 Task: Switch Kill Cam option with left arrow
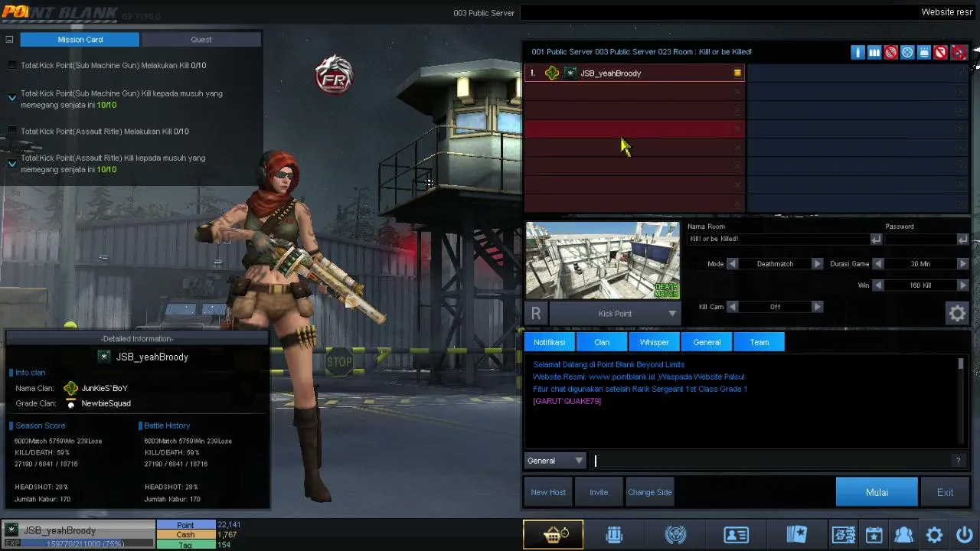click(x=732, y=306)
